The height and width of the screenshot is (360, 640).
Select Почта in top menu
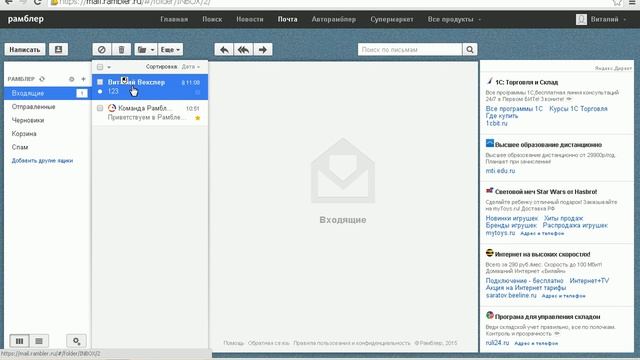tap(287, 19)
